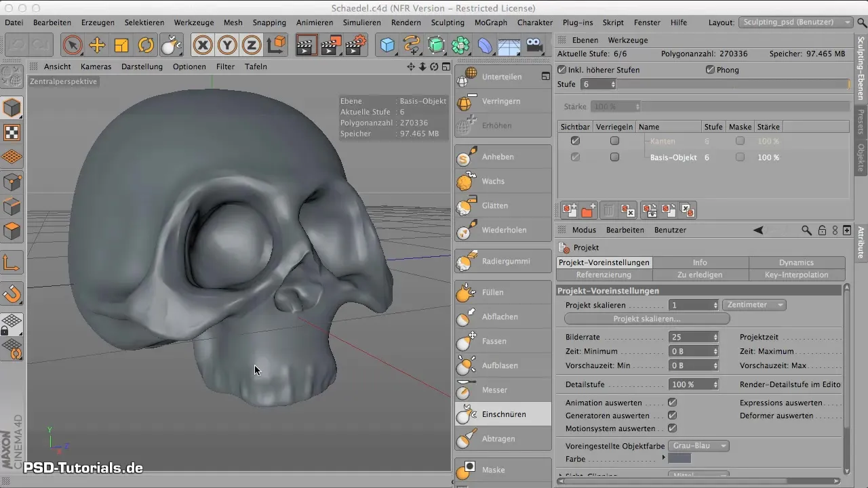868x488 pixels.
Task: Toggle visibility of the Basis-Objekt layer
Action: click(575, 157)
